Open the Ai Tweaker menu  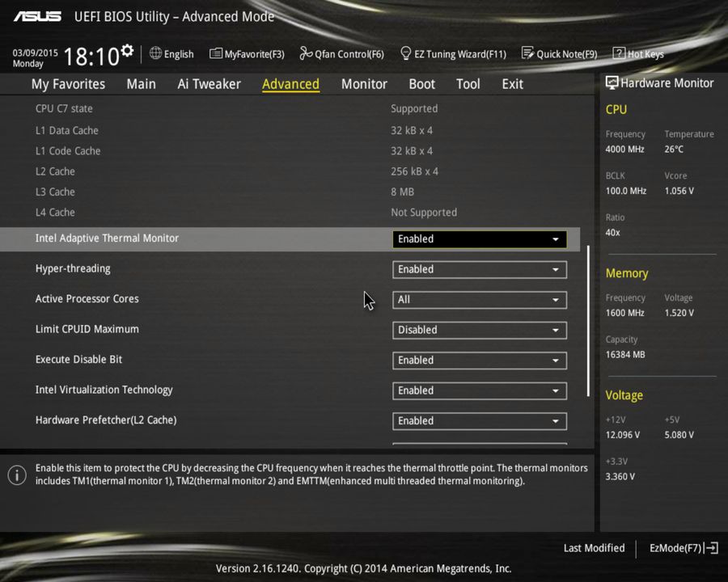(x=209, y=83)
